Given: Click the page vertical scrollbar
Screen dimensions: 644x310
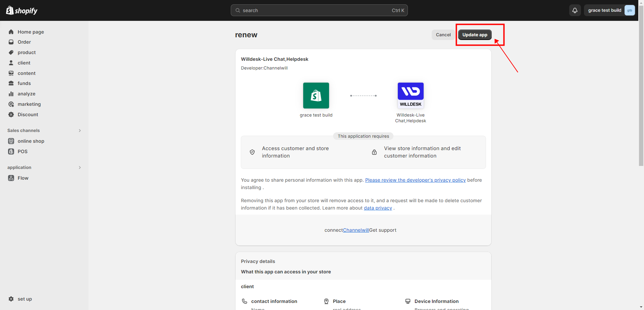Looking at the screenshot, I should [x=641, y=86].
